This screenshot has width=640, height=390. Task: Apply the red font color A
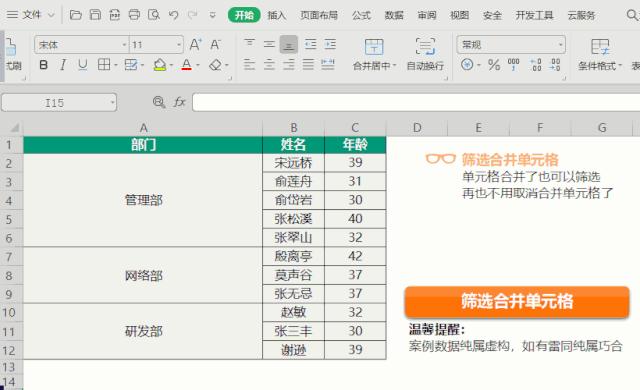tap(187, 64)
